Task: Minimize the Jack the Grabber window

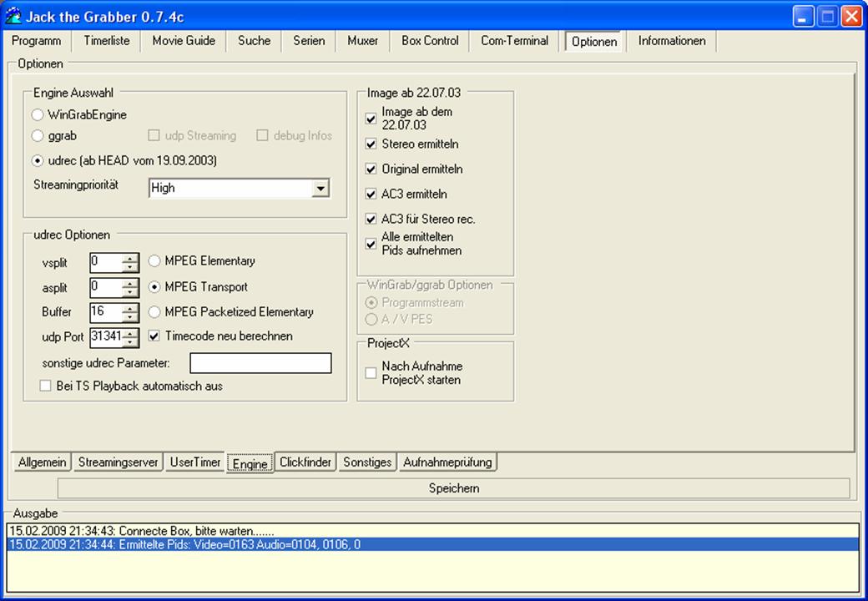Action: pyautogui.click(x=803, y=17)
